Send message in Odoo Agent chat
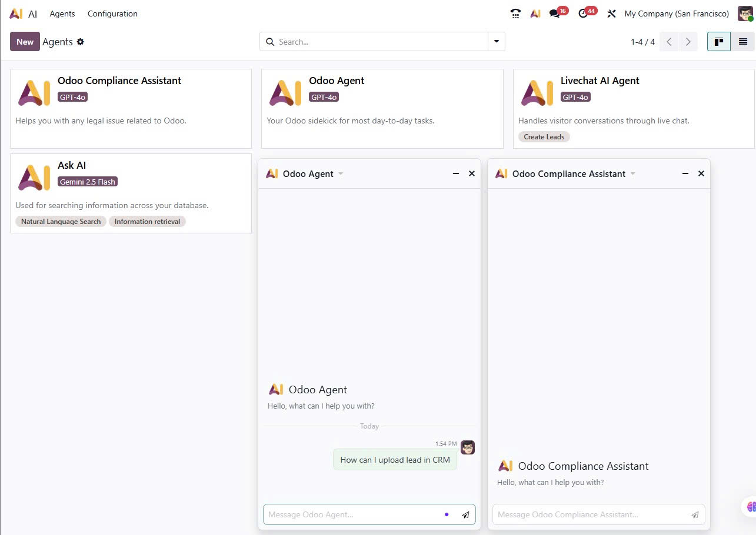The image size is (756, 535). [465, 514]
